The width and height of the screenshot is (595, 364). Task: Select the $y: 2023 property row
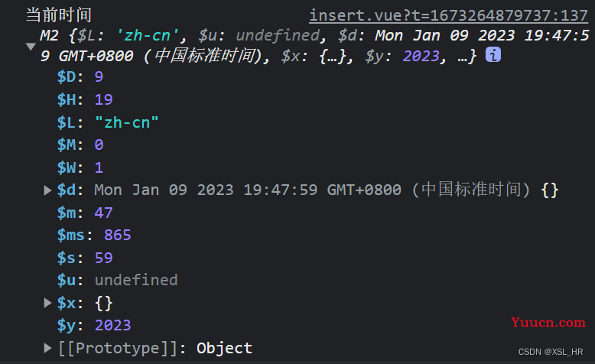94,325
